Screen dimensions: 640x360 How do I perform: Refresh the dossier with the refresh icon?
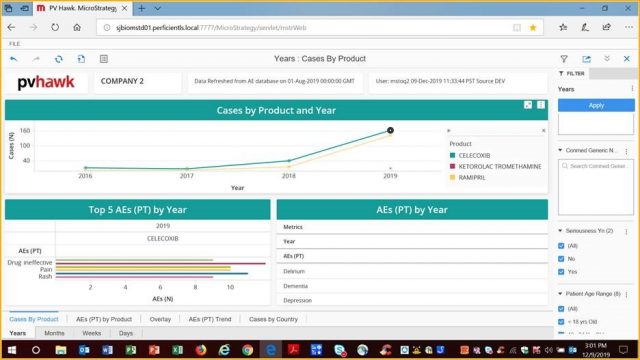pos(59,59)
